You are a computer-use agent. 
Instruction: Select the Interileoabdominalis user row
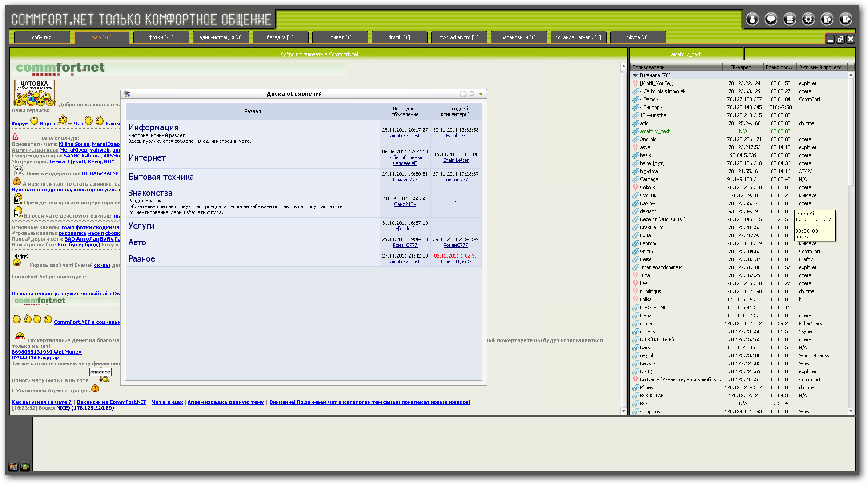click(739, 267)
